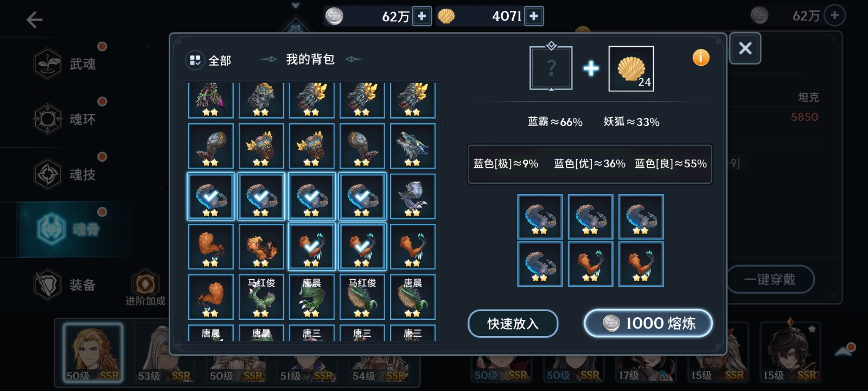Image resolution: width=868 pixels, height=391 pixels.
Task: Tap the orange info icon
Action: tap(700, 58)
